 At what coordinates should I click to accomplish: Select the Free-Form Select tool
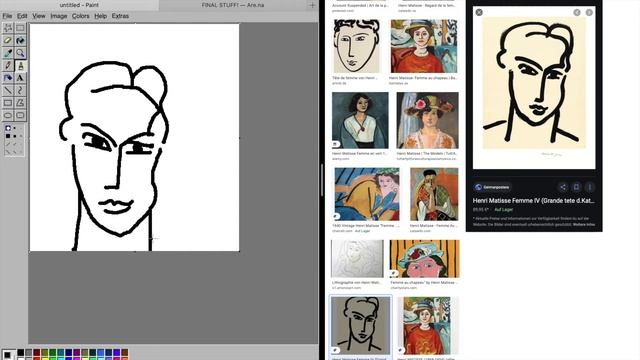click(x=8, y=28)
